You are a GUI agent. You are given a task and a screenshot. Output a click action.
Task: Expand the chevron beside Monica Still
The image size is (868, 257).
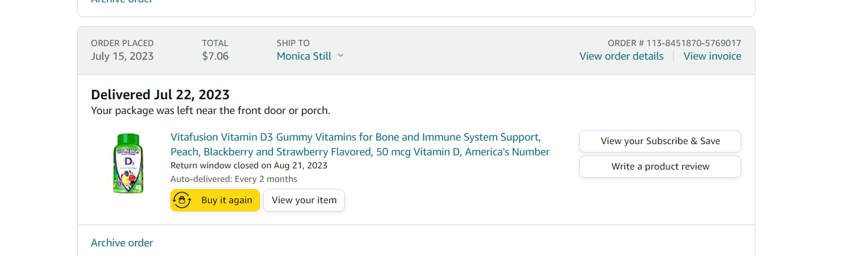340,56
